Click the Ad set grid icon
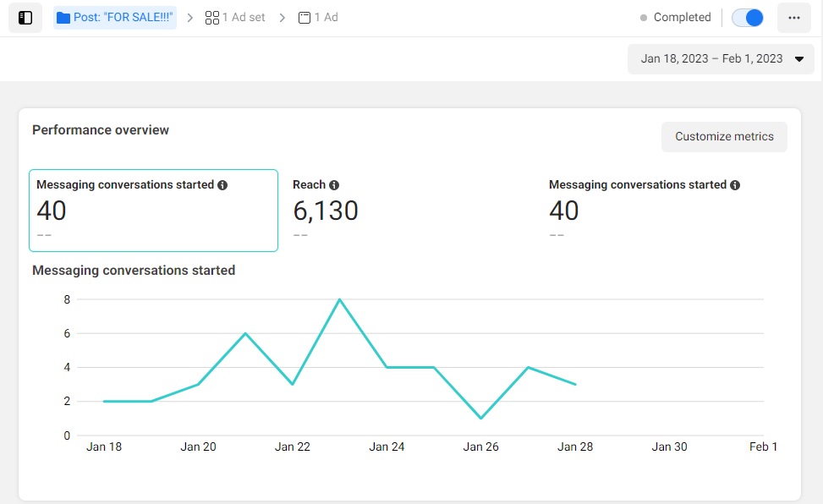 pos(212,18)
